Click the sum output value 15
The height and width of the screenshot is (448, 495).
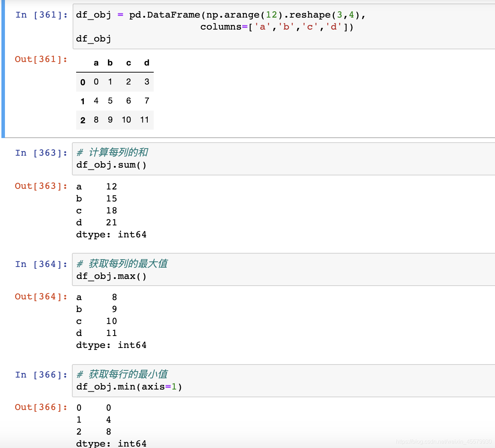coord(111,199)
